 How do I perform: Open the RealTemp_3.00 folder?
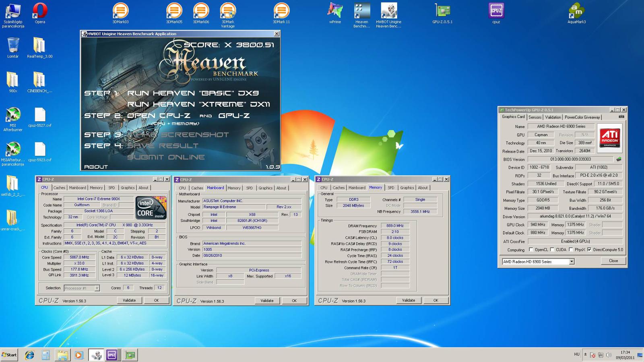[40, 48]
